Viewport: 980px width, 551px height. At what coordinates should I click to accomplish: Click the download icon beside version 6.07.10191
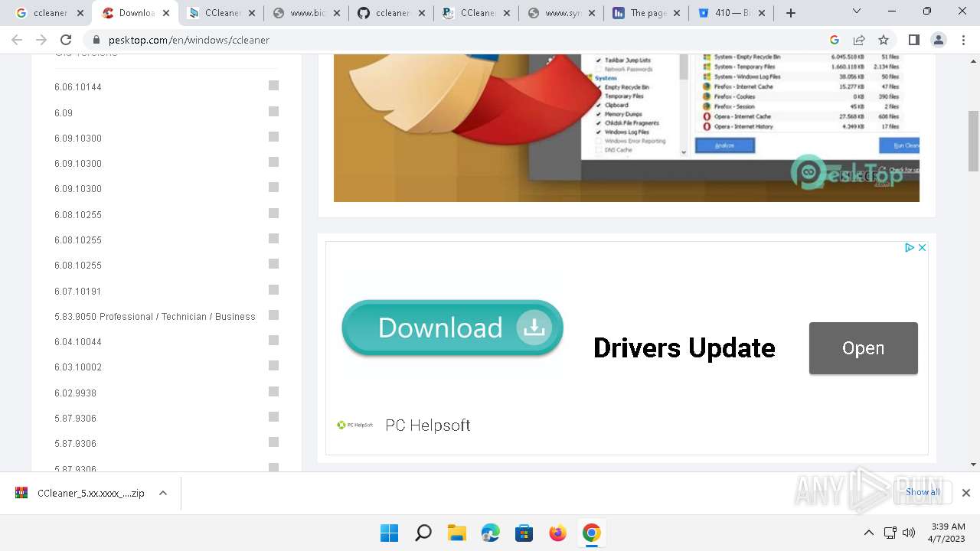pos(273,290)
